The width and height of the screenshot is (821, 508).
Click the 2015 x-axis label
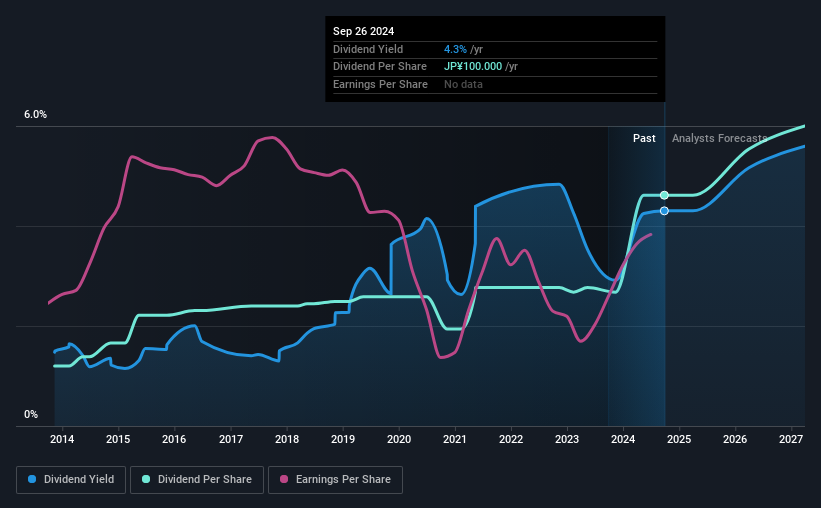pos(118,439)
